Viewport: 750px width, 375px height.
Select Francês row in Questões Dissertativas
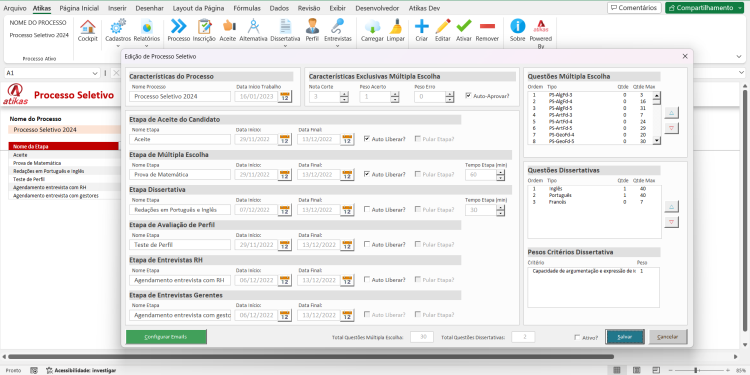[x=594, y=202]
